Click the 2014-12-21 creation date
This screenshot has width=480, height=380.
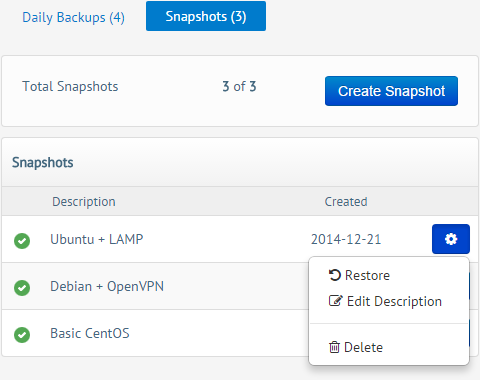tap(346, 239)
